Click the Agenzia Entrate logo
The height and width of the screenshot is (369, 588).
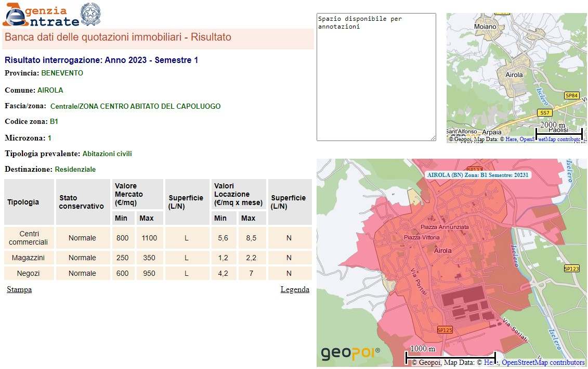(x=41, y=15)
